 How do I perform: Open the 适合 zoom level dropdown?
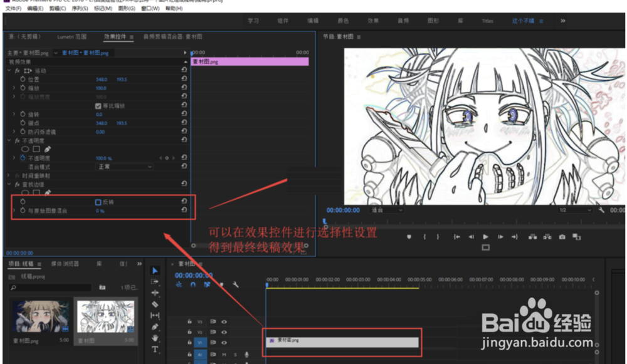386,210
